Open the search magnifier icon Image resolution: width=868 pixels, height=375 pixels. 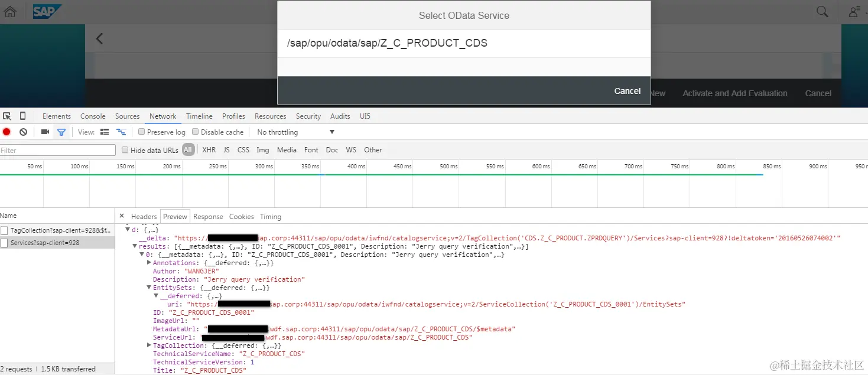822,11
